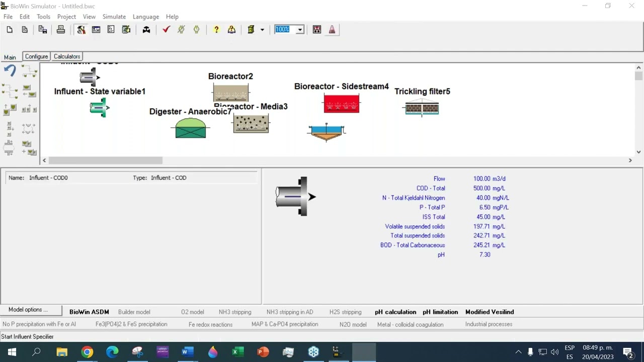Viewport: 644px width, 362px height.
Task: Select the Influent - COD0 element icon
Action: (x=90, y=77)
